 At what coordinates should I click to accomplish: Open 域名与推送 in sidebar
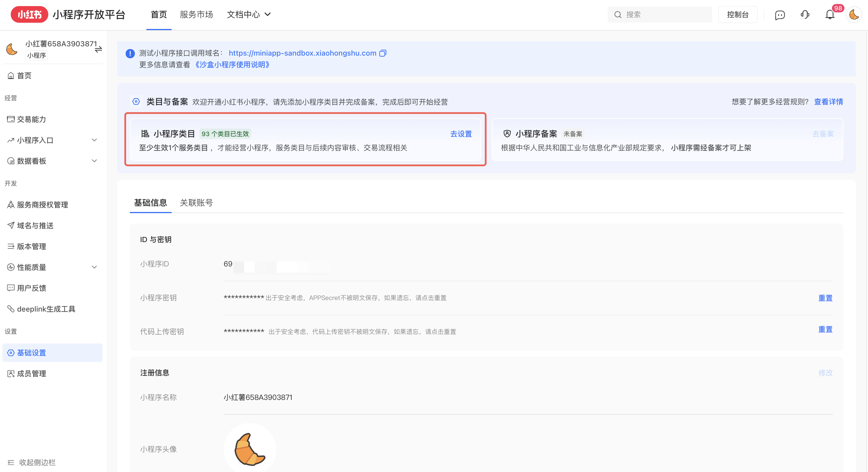[35, 225]
